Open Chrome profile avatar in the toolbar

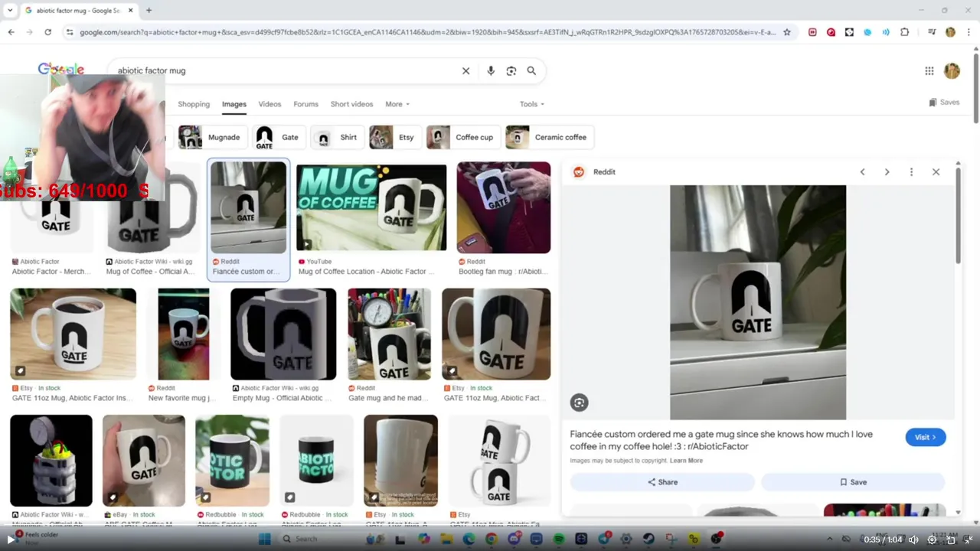click(x=950, y=32)
